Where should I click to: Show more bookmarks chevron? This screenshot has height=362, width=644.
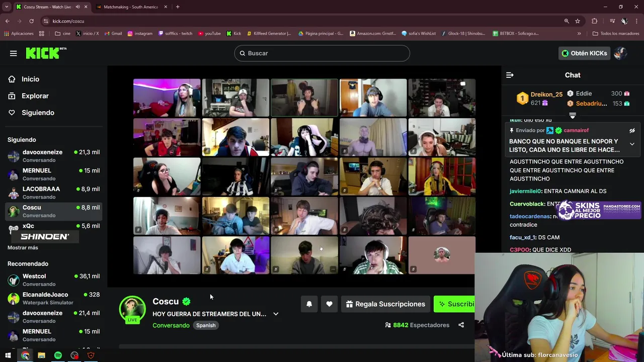coord(579,34)
